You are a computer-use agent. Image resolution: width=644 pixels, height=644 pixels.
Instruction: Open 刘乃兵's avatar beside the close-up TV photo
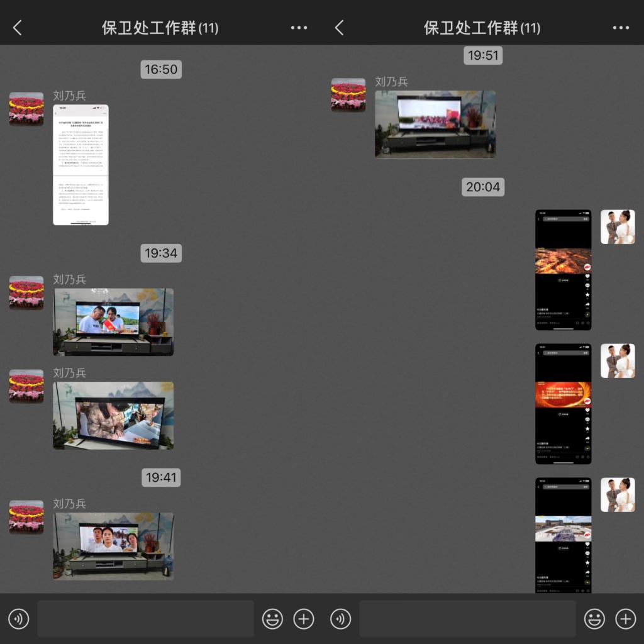pyautogui.click(x=26, y=386)
